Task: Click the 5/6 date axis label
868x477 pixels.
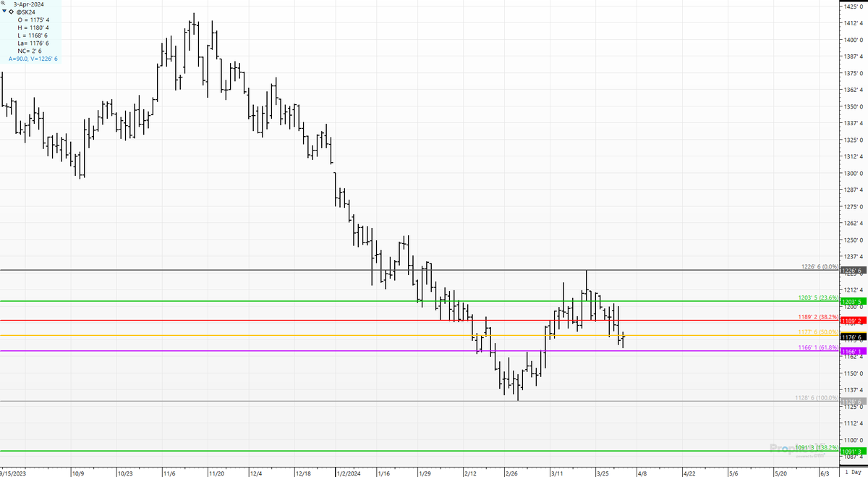Action: (733, 474)
